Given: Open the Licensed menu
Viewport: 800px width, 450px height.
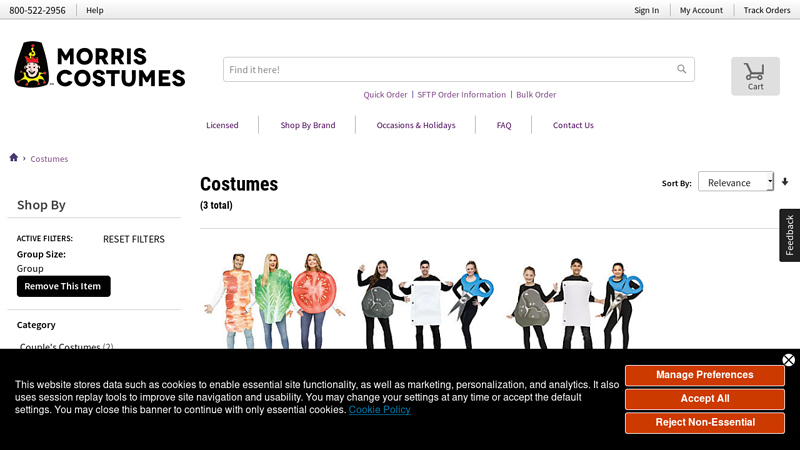Looking at the screenshot, I should (x=222, y=125).
